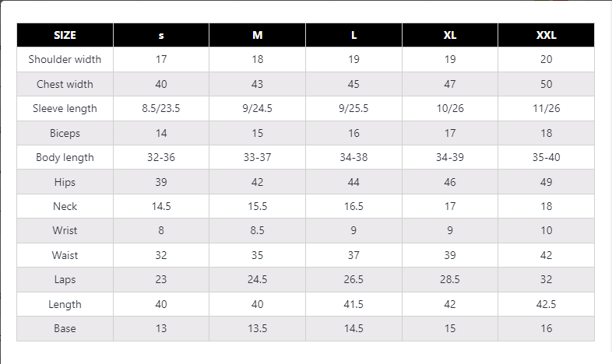Image resolution: width=612 pixels, height=364 pixels.
Task: Click the XL column header
Action: click(x=450, y=35)
